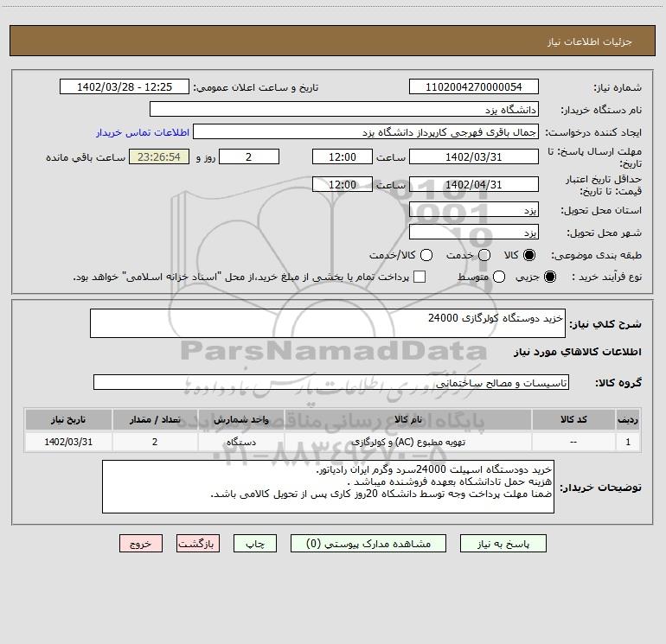Click the تعداد / مقدار column header
This screenshot has width=666, height=644.
[155, 419]
